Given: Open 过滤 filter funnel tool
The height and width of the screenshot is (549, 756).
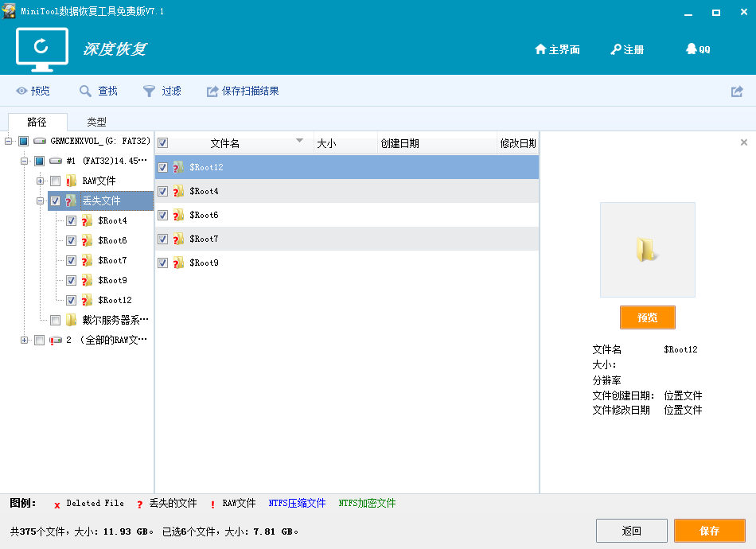Looking at the screenshot, I should (x=162, y=91).
